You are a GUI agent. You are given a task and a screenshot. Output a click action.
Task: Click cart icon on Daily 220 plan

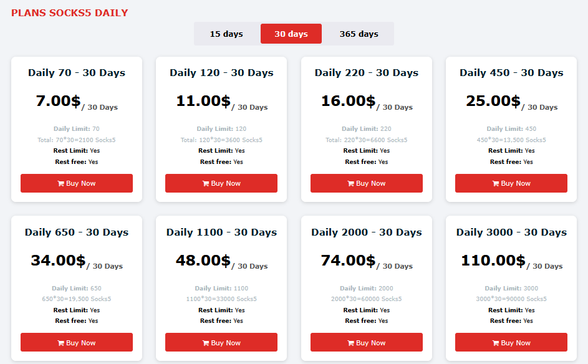[350, 184]
